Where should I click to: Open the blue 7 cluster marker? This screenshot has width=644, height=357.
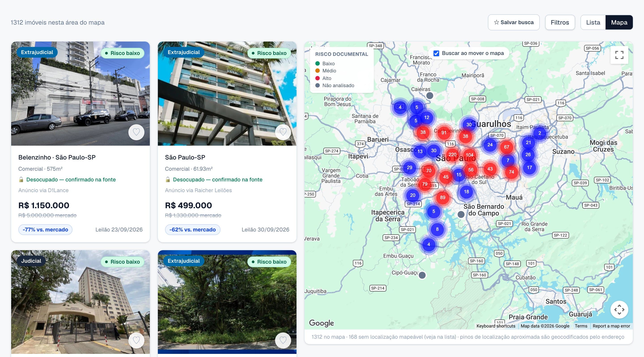click(x=508, y=160)
